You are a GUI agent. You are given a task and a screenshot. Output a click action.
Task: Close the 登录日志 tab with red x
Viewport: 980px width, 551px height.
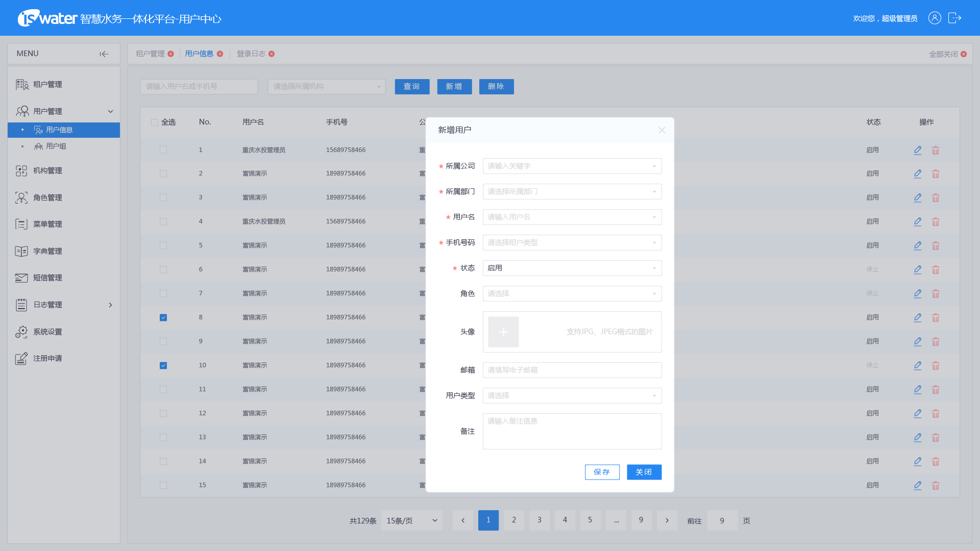[272, 54]
